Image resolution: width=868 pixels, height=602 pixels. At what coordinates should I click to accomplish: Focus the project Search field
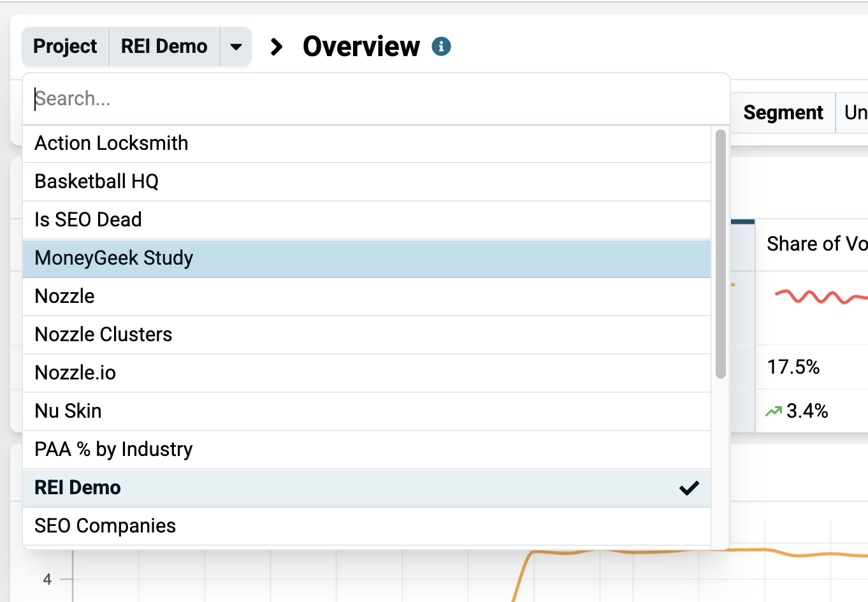tap(376, 99)
